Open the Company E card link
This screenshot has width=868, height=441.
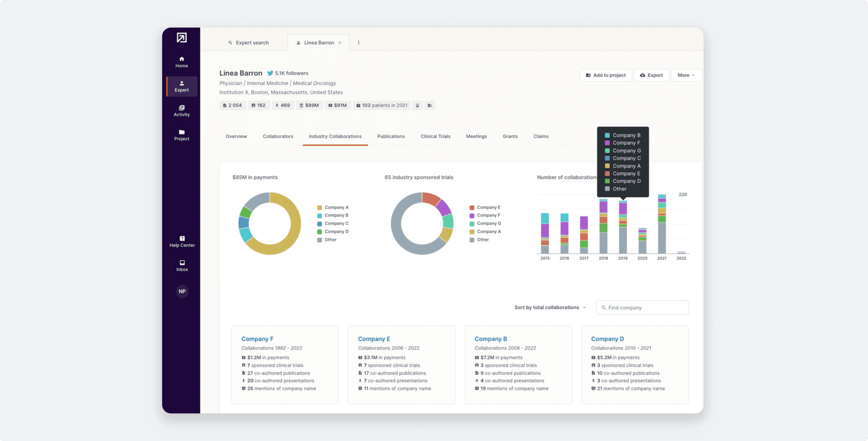coord(374,339)
